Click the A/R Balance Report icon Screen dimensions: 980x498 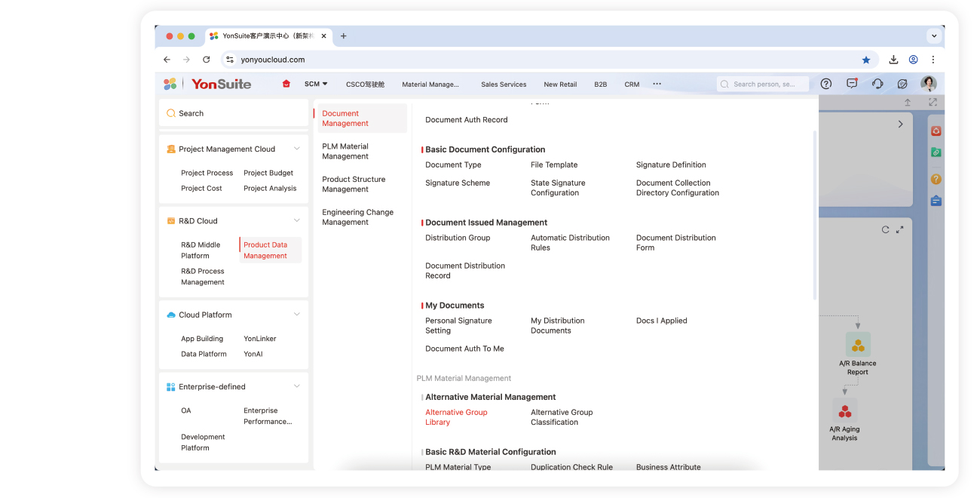click(858, 345)
